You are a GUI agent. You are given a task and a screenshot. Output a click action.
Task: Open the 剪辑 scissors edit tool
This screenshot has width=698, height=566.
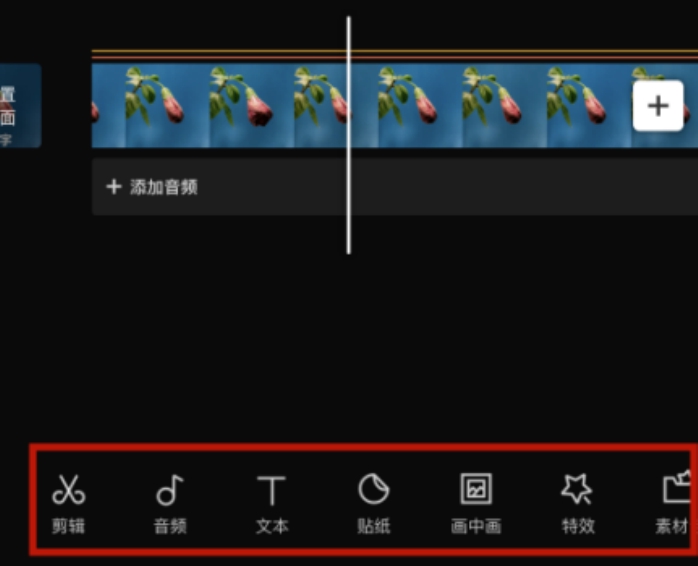69,504
